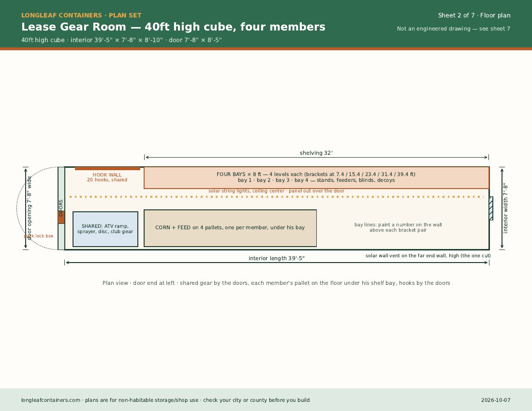
Task: Click the date '2026-10-07'
Action: (x=496, y=400)
